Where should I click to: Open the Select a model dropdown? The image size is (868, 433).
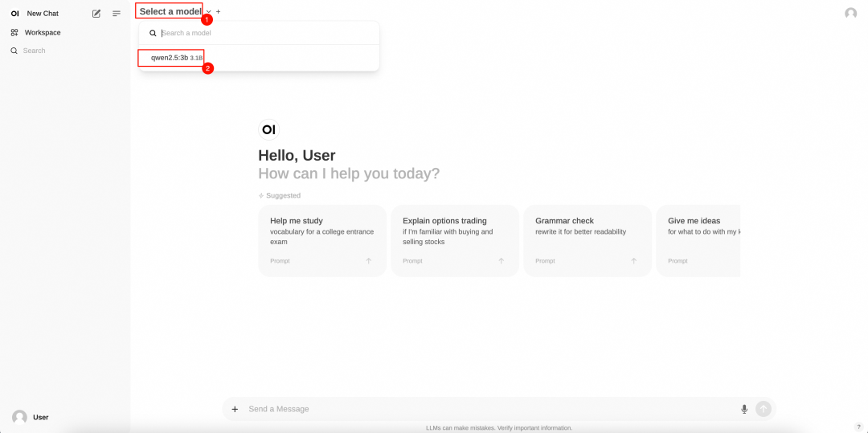170,11
